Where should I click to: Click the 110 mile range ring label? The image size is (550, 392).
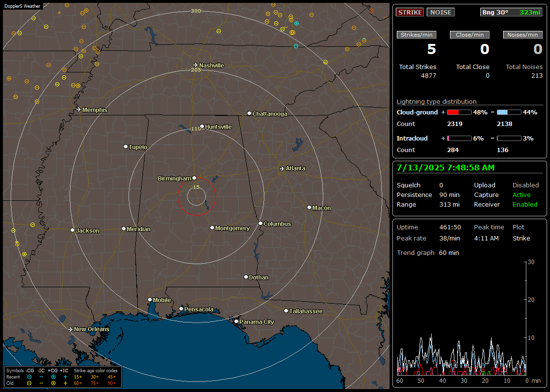196,128
